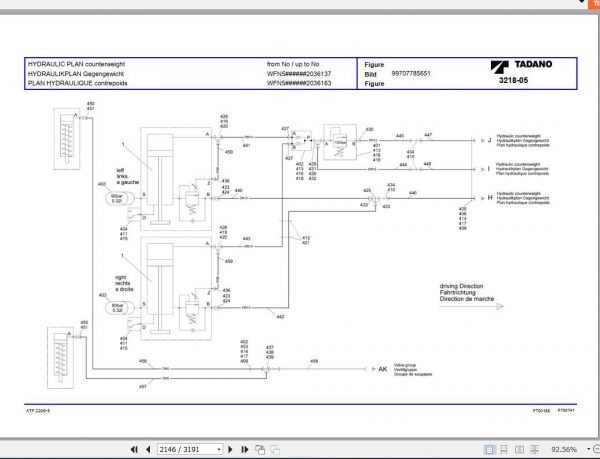Click the zoom out minus button
Screen dimensions: 600x459
click(597, 449)
